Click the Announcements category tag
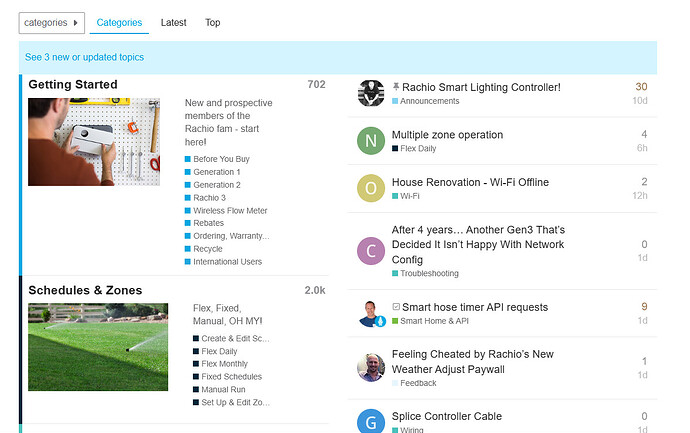The image size is (690, 433). (426, 101)
